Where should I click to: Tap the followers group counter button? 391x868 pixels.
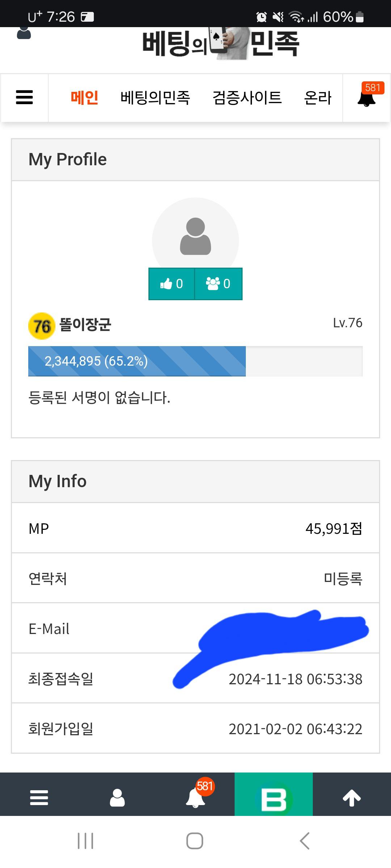click(218, 284)
